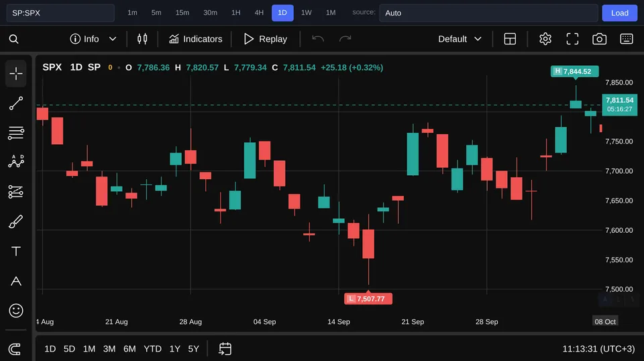Redo the last chart action
This screenshot has height=361, width=644.
pyautogui.click(x=345, y=39)
